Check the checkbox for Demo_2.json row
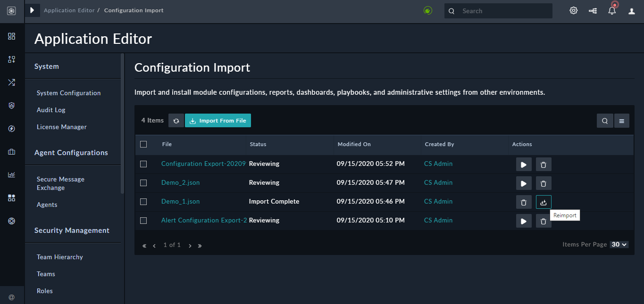Screen dimensions: 644x304 pyautogui.click(x=144, y=183)
